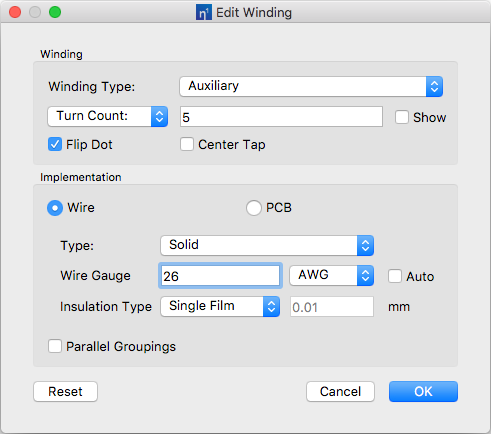Image resolution: width=491 pixels, height=434 pixels.
Task: Open the Turn Count selector dropdown
Action: (x=107, y=116)
